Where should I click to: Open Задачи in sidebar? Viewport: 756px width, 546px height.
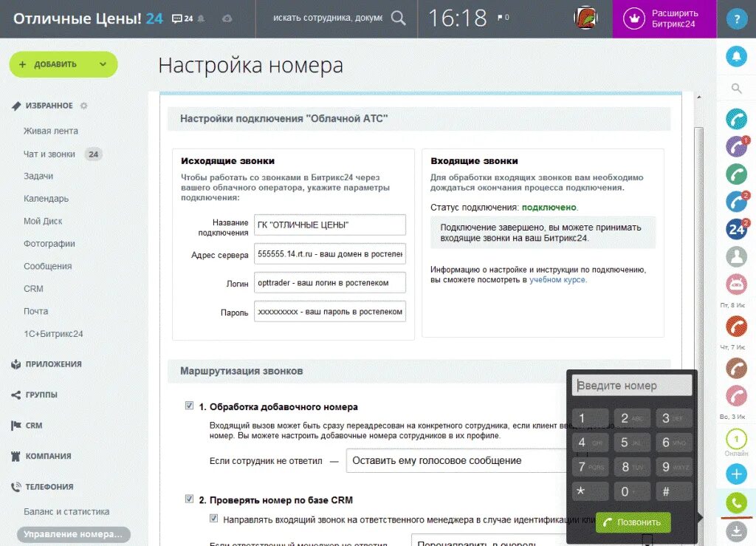coord(38,176)
